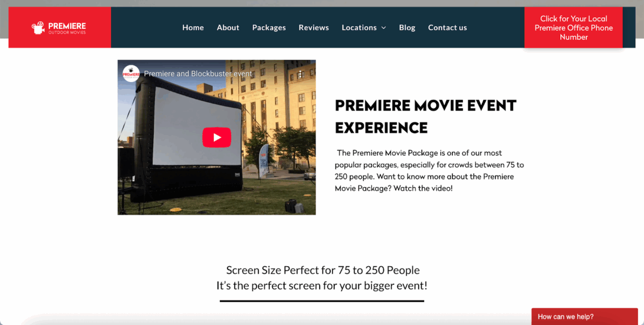Select the 'Screen Size Perfect for 75 to 250 People' text
This screenshot has width=644, height=325.
tap(323, 270)
